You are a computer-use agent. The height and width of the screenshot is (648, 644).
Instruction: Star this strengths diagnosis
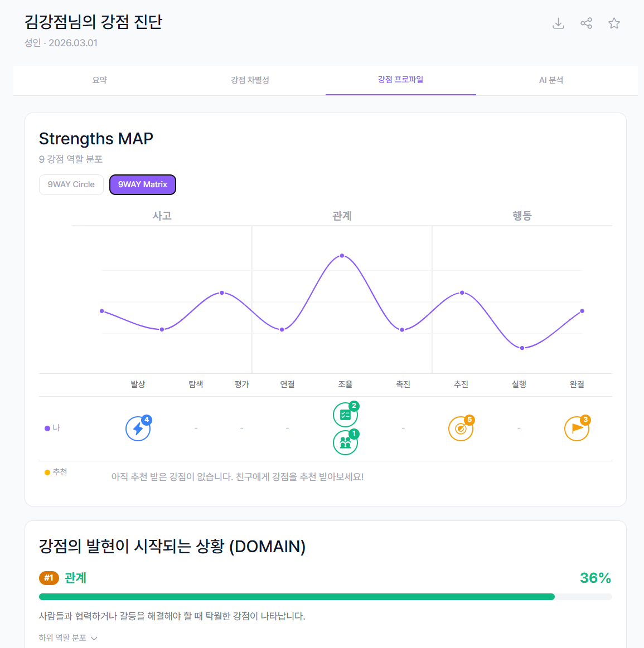614,23
